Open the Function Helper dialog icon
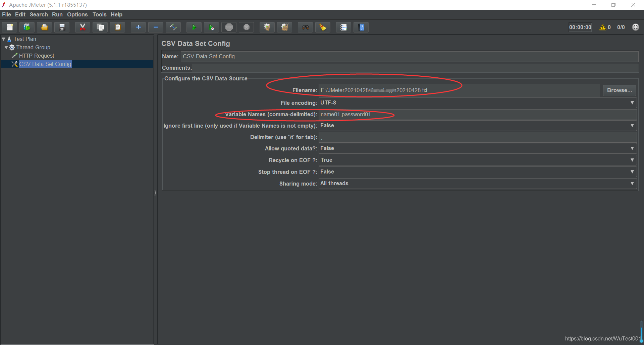This screenshot has height=345, width=644. tap(343, 27)
